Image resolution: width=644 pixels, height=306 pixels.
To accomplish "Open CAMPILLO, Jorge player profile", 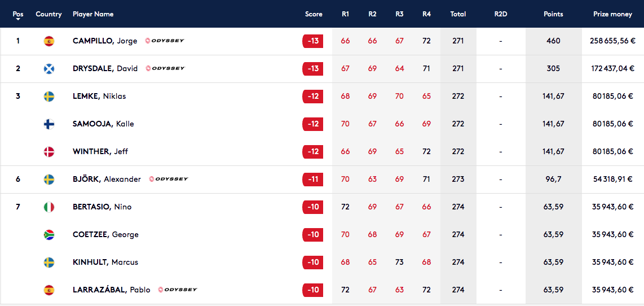I will [x=105, y=41].
